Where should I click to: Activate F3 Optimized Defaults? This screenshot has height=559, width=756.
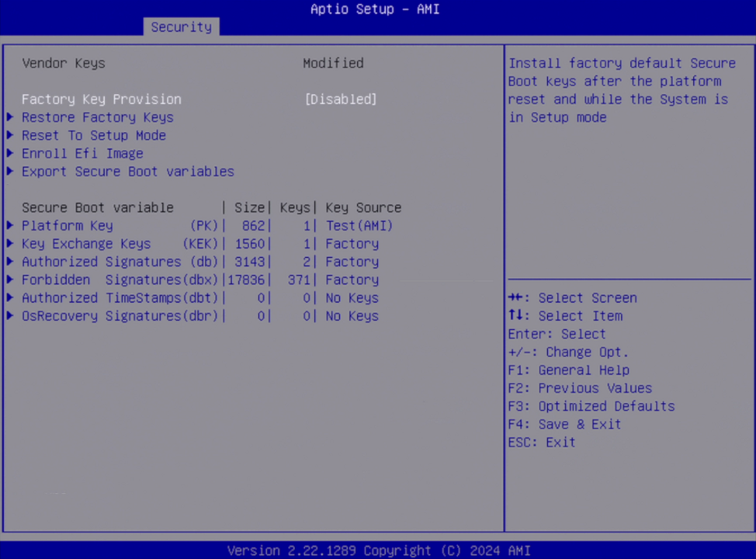coord(591,406)
